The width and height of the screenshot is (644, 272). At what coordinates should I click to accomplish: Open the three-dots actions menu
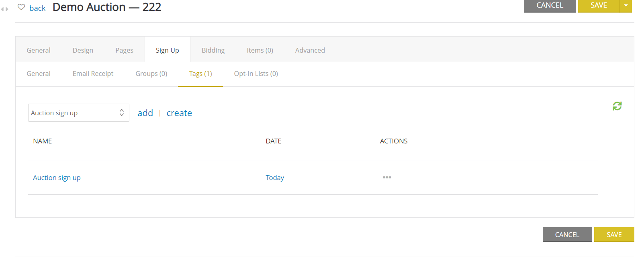[x=386, y=177]
